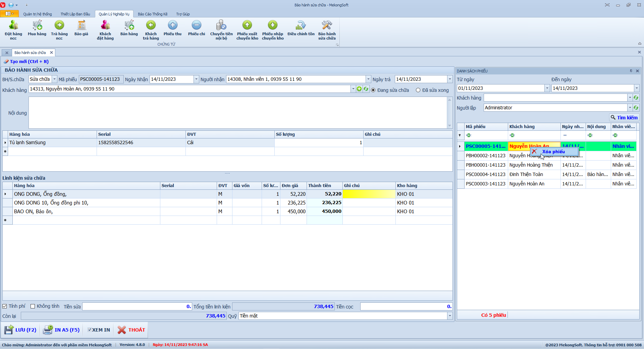The width and height of the screenshot is (644, 349).
Task: Open Chuyển tiền nội bộ icon
Action: [221, 25]
